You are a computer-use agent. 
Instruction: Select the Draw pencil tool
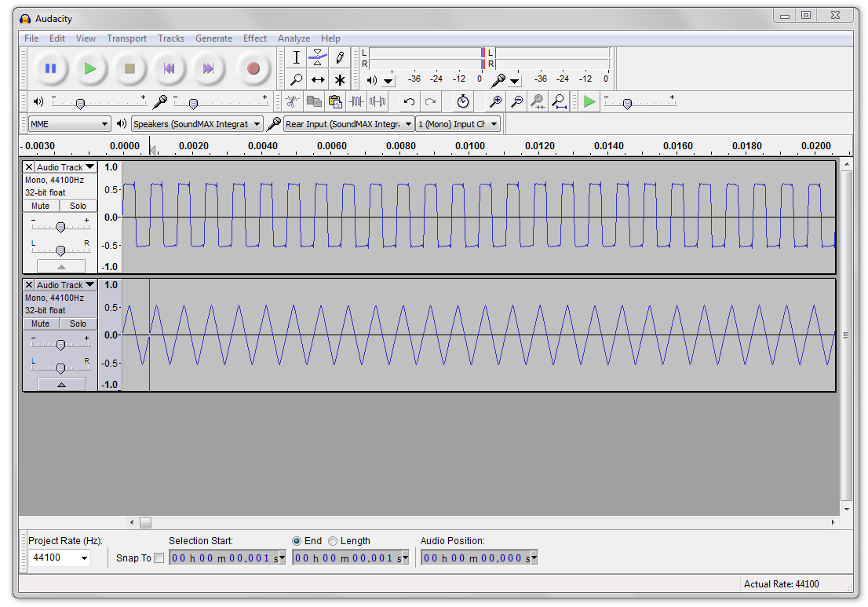(x=340, y=57)
